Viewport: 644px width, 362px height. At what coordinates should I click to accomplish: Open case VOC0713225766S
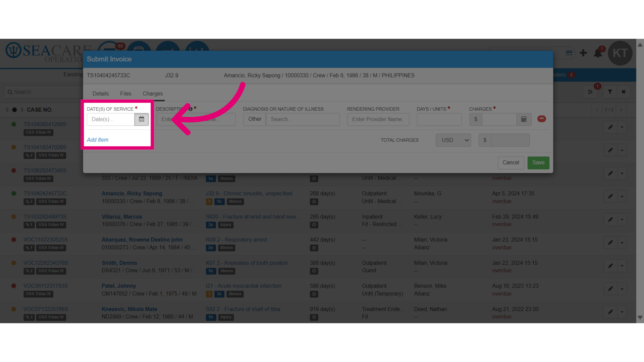pyautogui.click(x=46, y=309)
